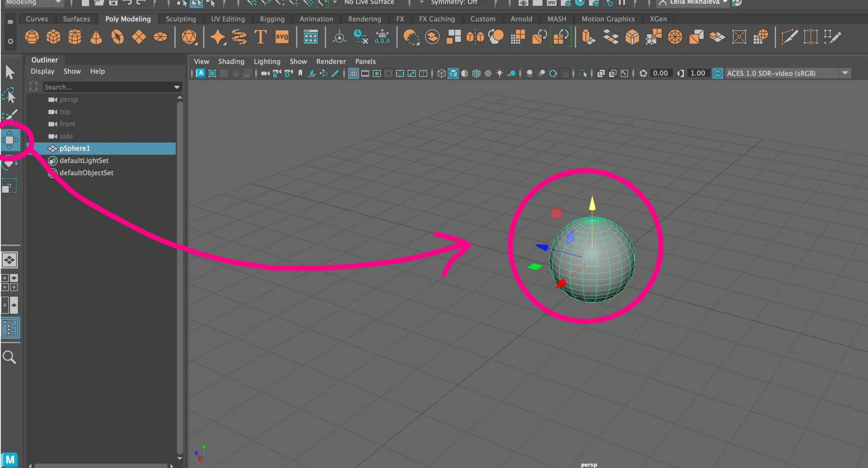
Task: Switch to single perspective pane layout
Action: coord(10,260)
